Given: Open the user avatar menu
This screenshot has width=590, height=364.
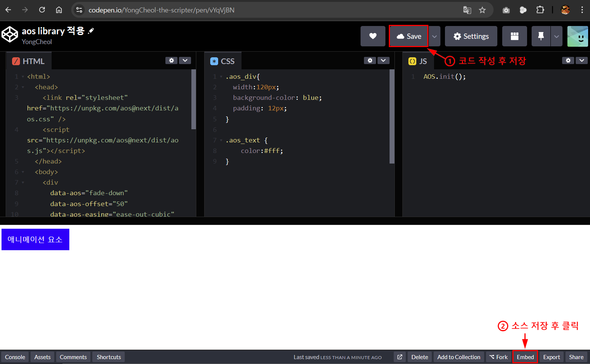Looking at the screenshot, I should 577,36.
